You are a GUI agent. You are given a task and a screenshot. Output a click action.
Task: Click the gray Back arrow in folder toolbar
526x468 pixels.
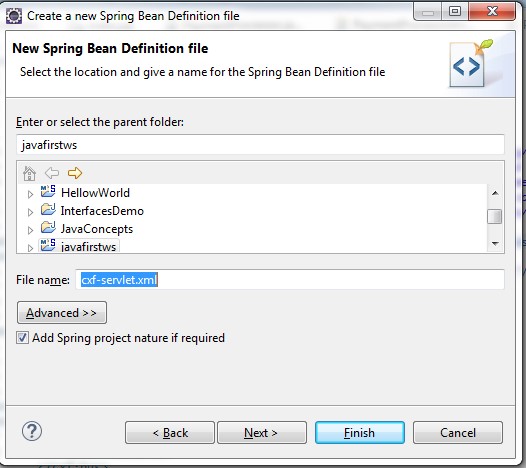point(52,173)
